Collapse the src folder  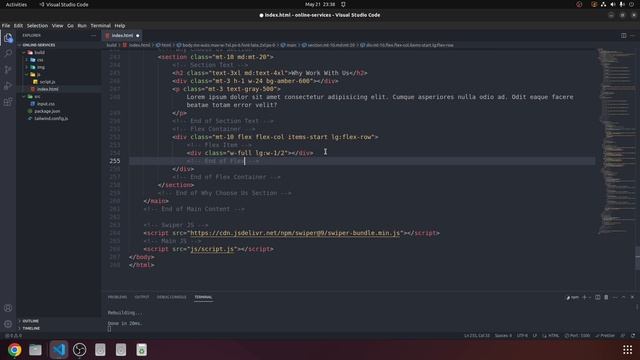(37, 97)
